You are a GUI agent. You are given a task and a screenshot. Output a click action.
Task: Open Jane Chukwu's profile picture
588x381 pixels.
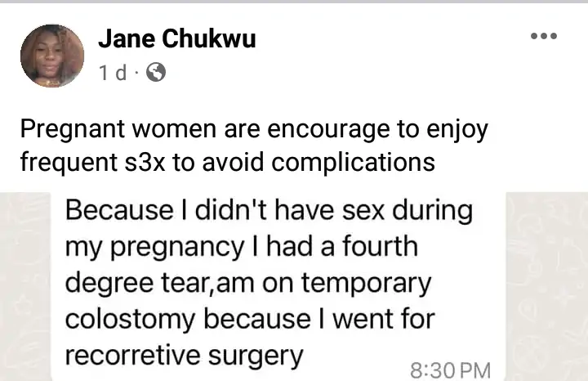[x=52, y=56]
